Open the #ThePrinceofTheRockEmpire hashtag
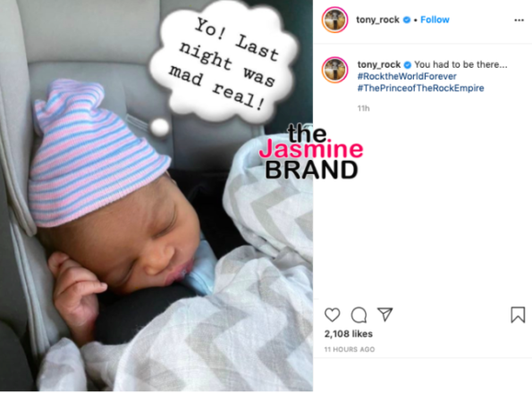This screenshot has width=532, height=393. point(421,88)
